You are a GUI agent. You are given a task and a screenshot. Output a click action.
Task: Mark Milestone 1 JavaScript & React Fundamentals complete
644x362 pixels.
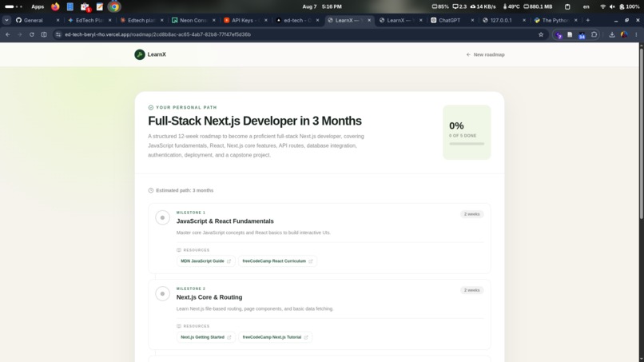tap(162, 218)
